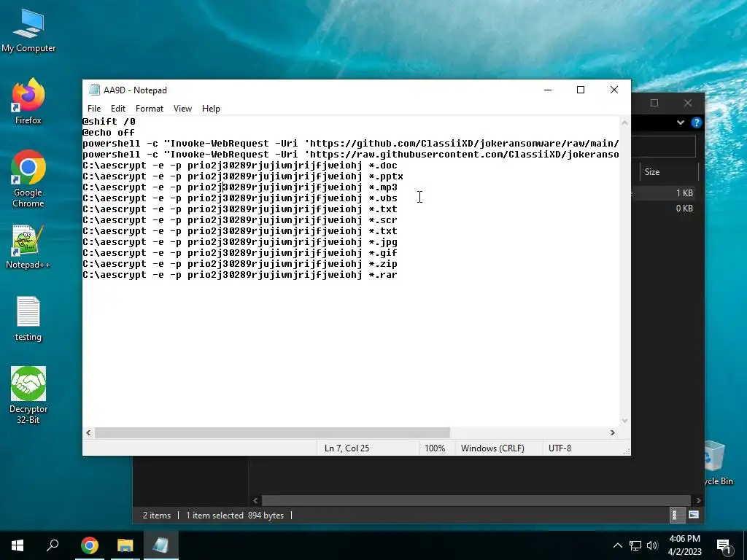Click the line ending with *.pptx
747x560 pixels.
pyautogui.click(x=243, y=176)
